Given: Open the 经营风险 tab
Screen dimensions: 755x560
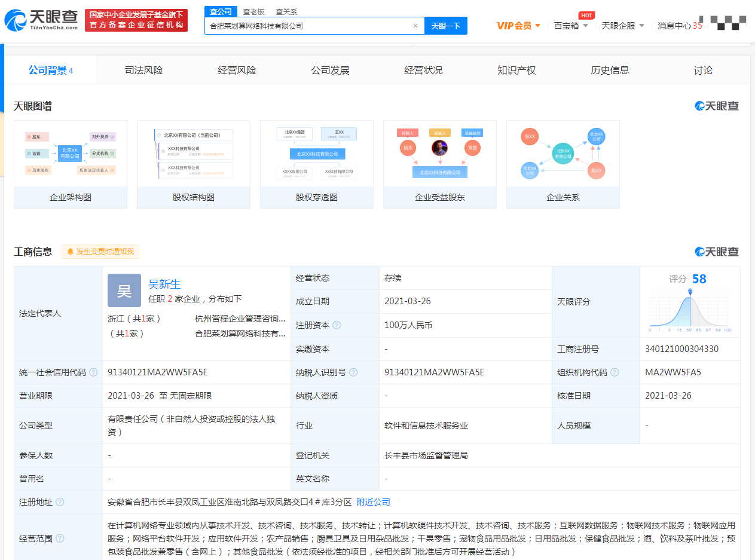Looking at the screenshot, I should [237, 71].
